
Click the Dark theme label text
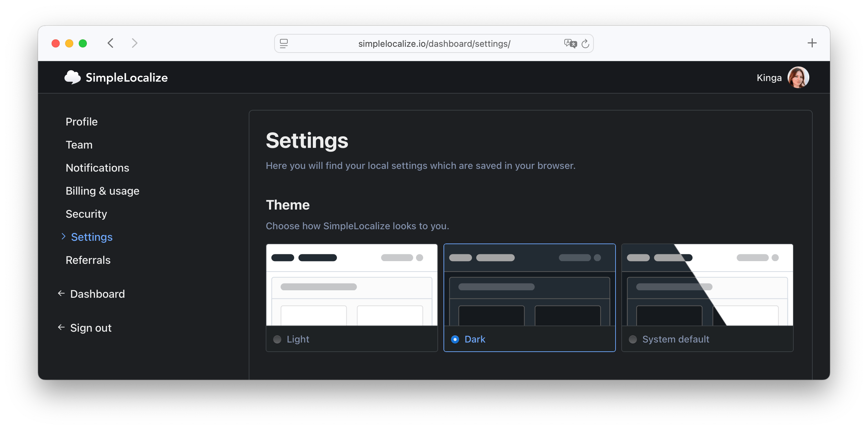pyautogui.click(x=475, y=339)
